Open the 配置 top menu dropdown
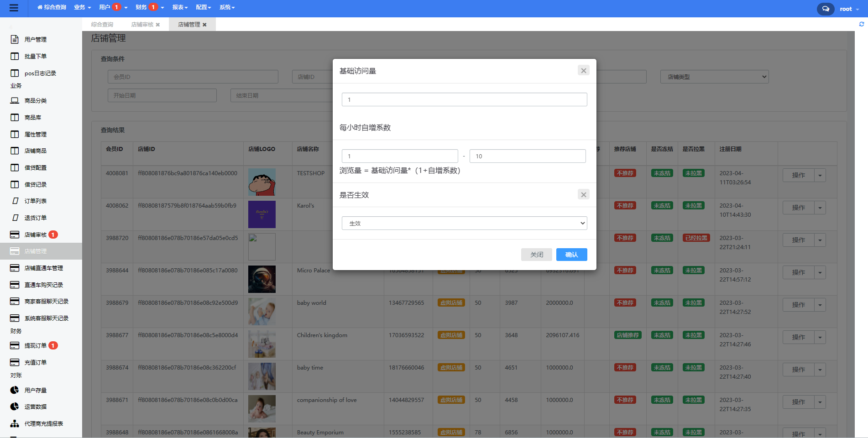The image size is (868, 438). click(x=203, y=7)
